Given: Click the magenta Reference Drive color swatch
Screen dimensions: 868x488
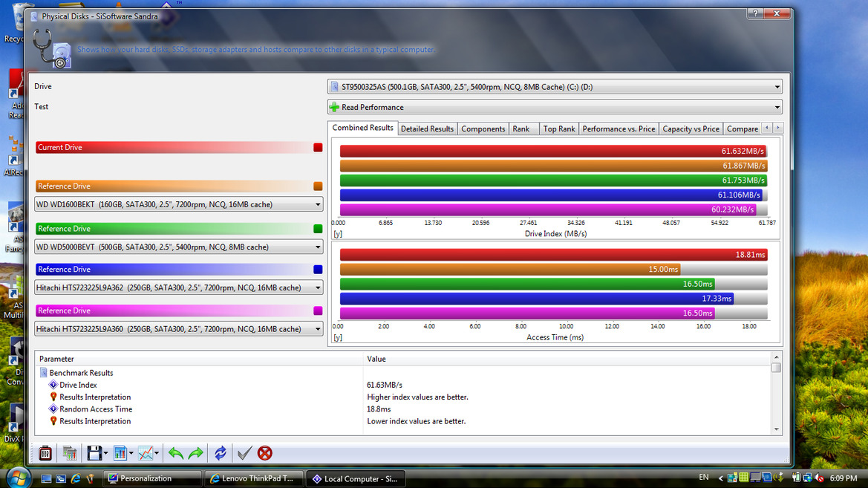Looking at the screenshot, I should point(318,310).
